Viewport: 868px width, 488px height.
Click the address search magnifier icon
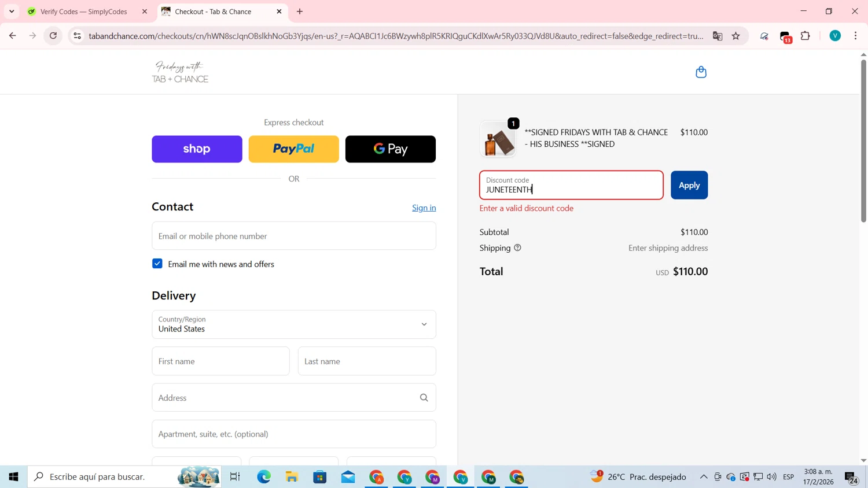(424, 398)
